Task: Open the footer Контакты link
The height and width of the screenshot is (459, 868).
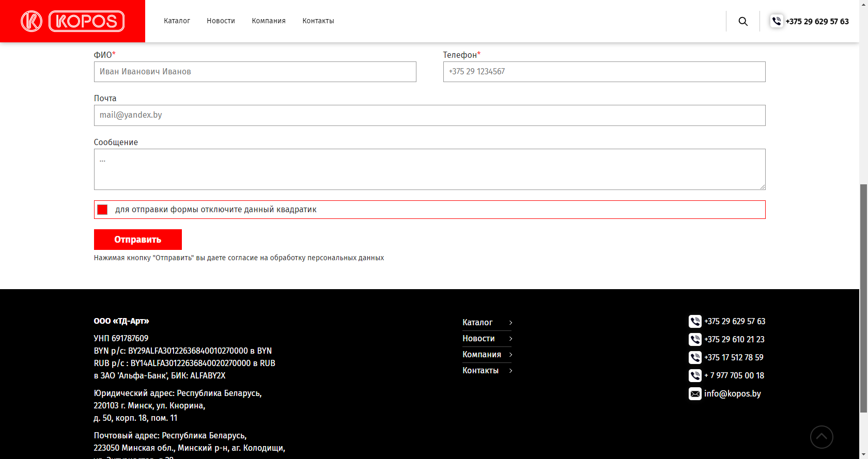Action: tap(481, 371)
